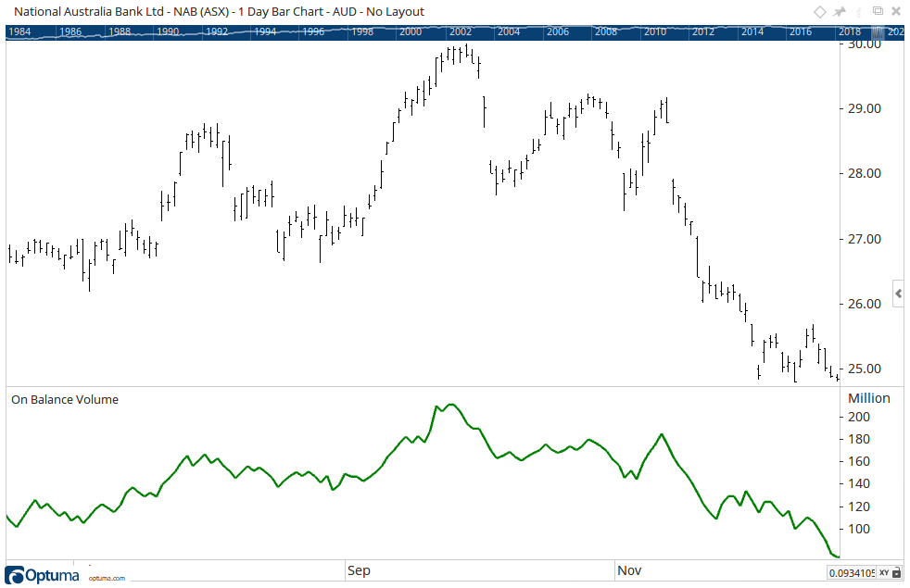Click 2018 on the overview timeline
Image resolution: width=910 pixels, height=588 pixels.
849,31
